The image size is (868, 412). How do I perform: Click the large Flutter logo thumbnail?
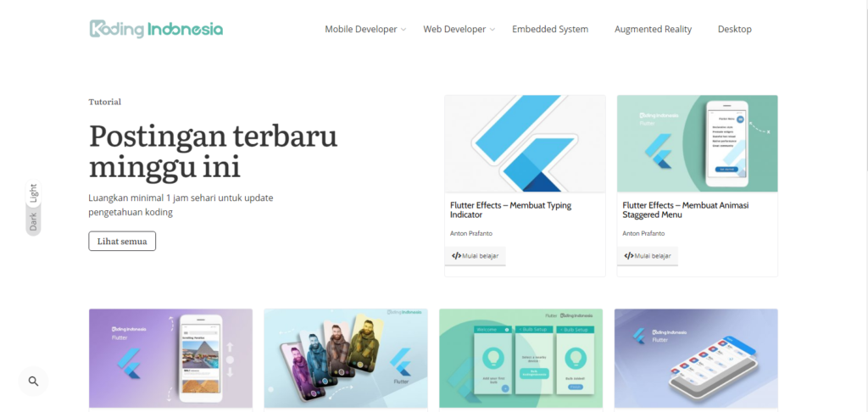pyautogui.click(x=525, y=143)
